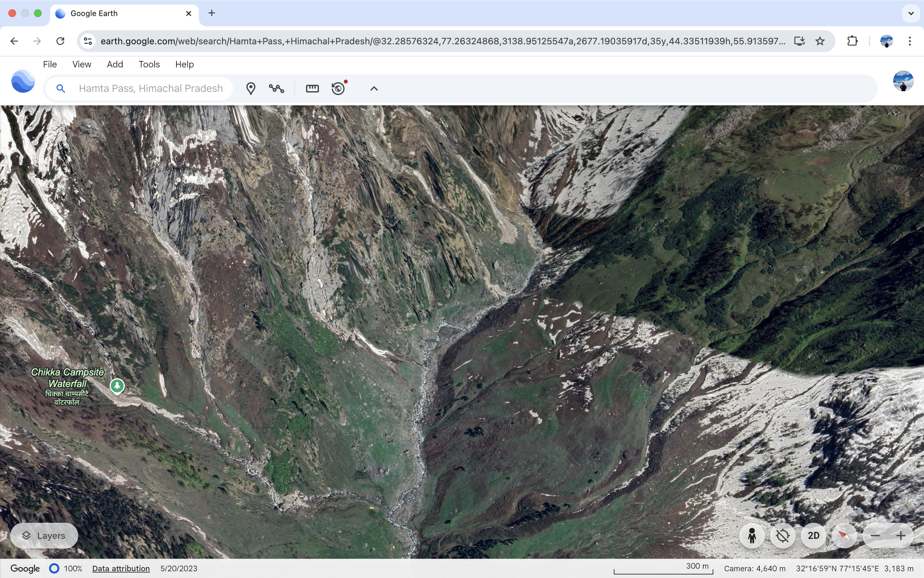Reload the Google Earth page

pyautogui.click(x=60, y=41)
